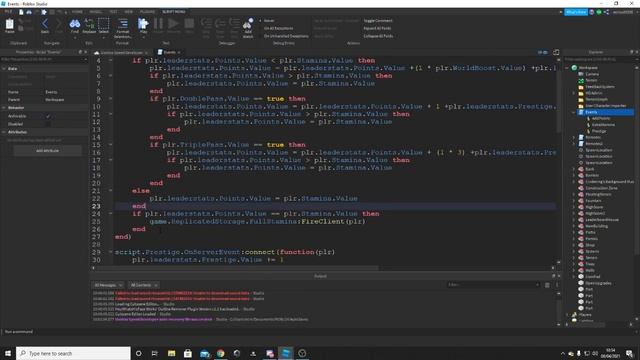
Task: Collapse the Workspace node in Explorer
Action: coord(567,68)
